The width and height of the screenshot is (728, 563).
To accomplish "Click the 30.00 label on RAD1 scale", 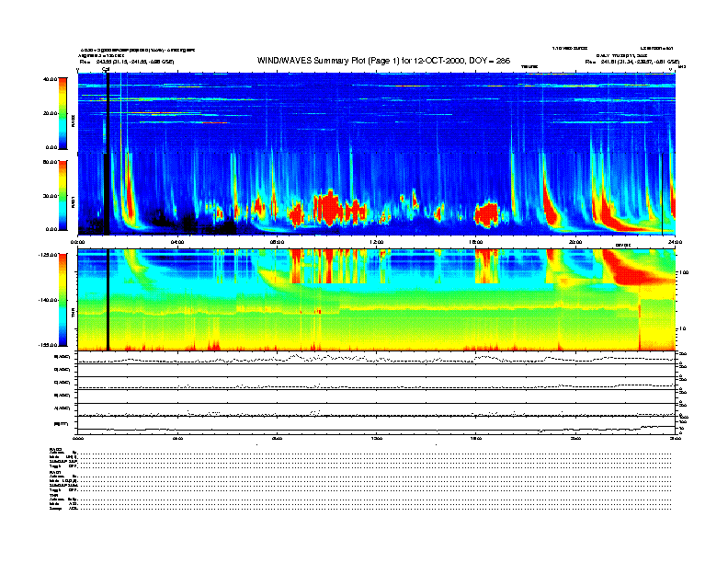I will coord(51,196).
